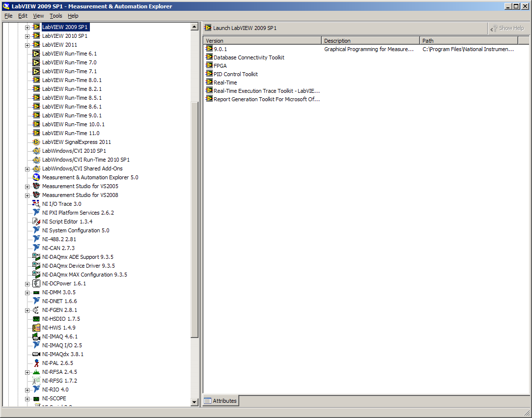Select the Report Generation Toolkit row
This screenshot has height=418, width=532.
click(266, 99)
